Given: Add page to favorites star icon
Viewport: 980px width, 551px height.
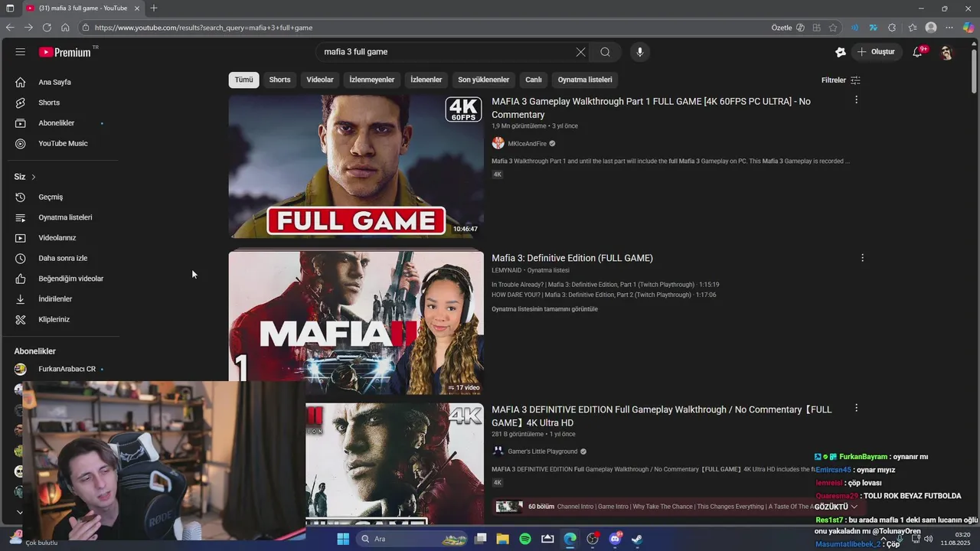Looking at the screenshot, I should [x=833, y=28].
